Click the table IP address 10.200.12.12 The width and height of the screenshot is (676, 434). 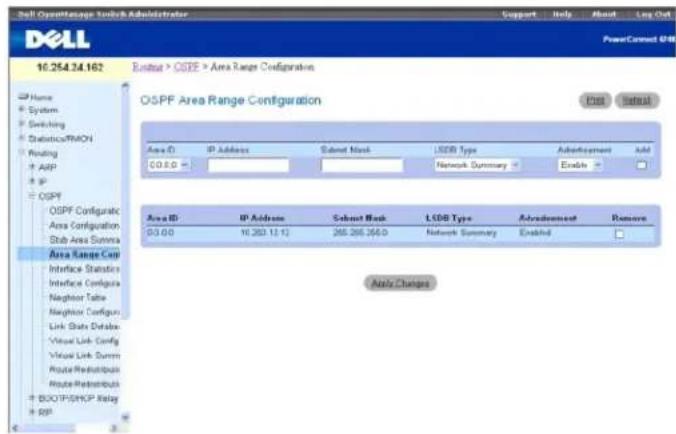click(x=264, y=233)
